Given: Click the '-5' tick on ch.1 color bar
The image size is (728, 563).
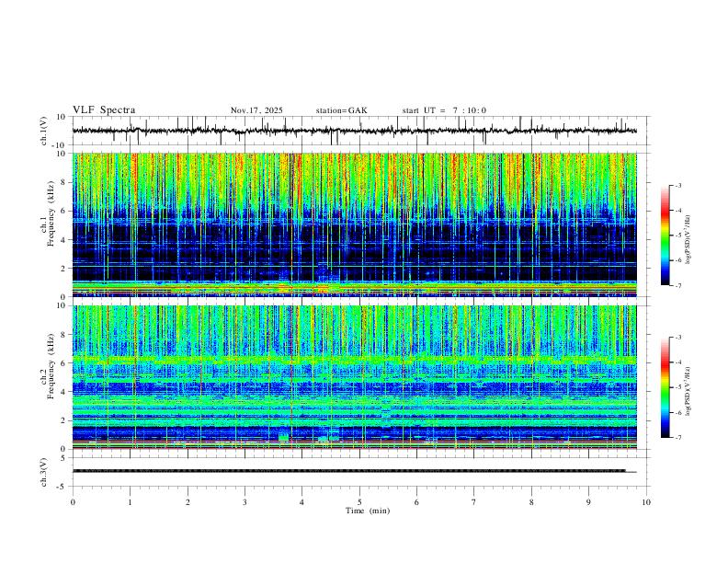Looking at the screenshot, I should pyautogui.click(x=678, y=236).
